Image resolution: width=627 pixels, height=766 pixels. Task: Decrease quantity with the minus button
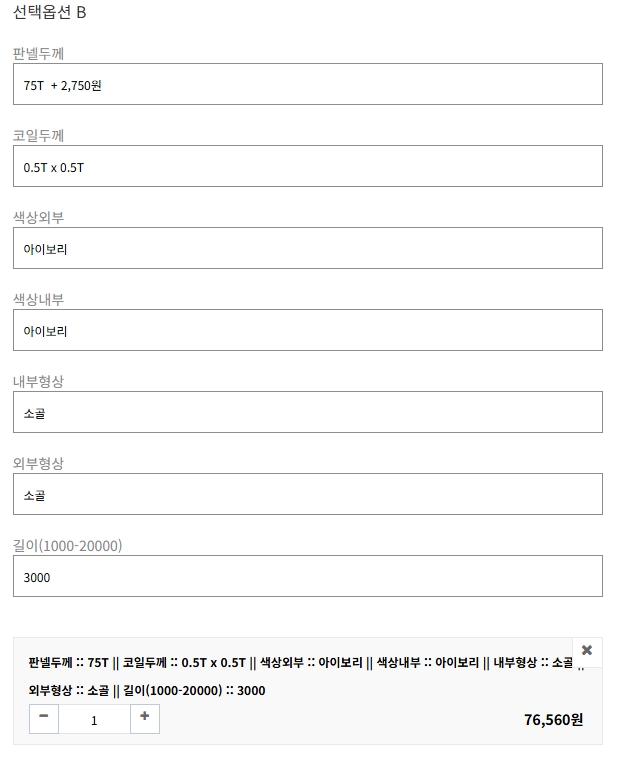(x=44, y=718)
